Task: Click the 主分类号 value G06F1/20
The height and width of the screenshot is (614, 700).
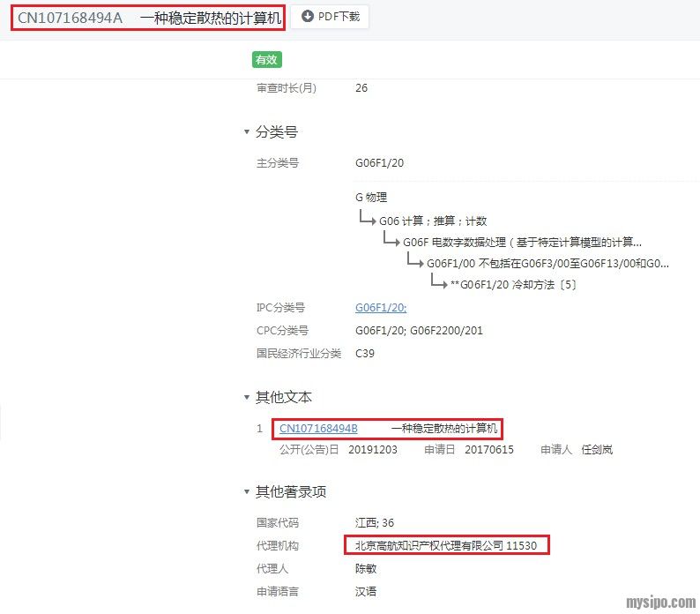Action: pos(379,163)
